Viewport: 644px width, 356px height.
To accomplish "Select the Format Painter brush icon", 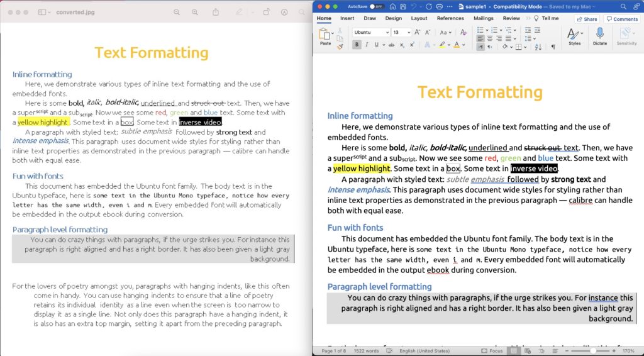I will pos(340,47).
